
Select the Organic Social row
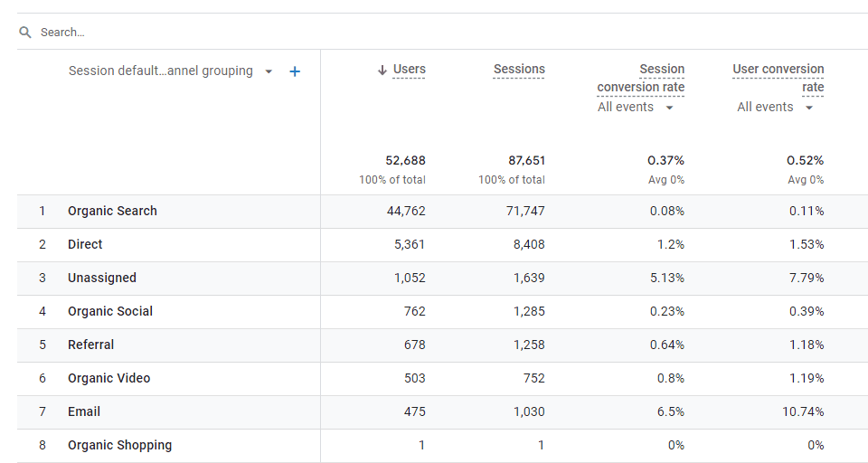click(442, 312)
